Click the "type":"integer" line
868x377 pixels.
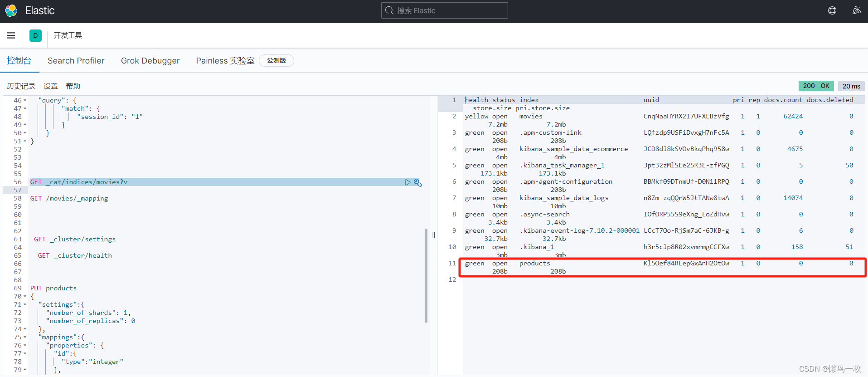[x=92, y=362]
